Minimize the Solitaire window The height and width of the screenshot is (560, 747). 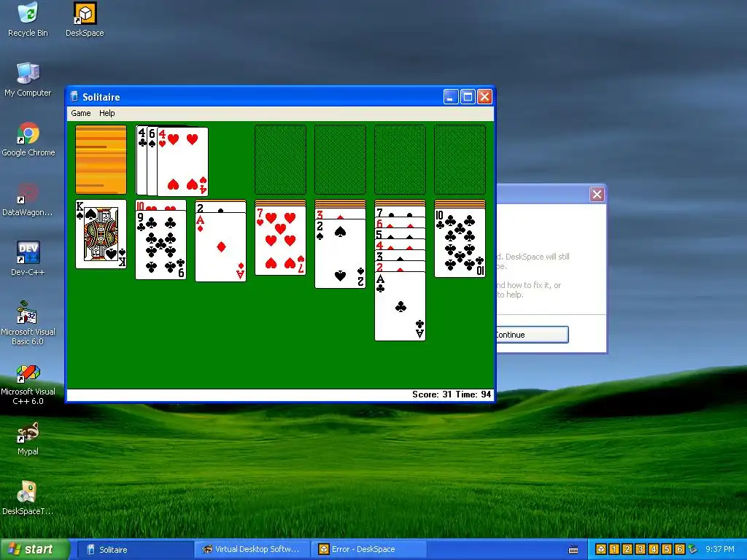[451, 97]
